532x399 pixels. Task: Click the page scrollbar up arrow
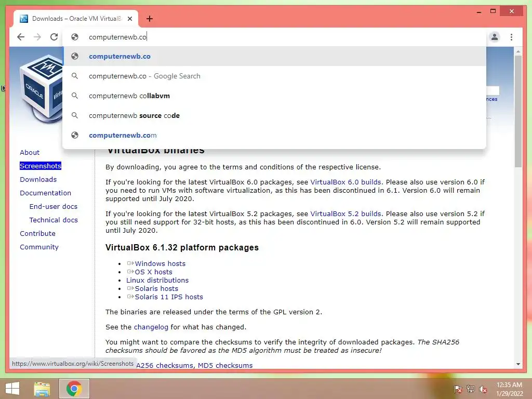tap(518, 51)
